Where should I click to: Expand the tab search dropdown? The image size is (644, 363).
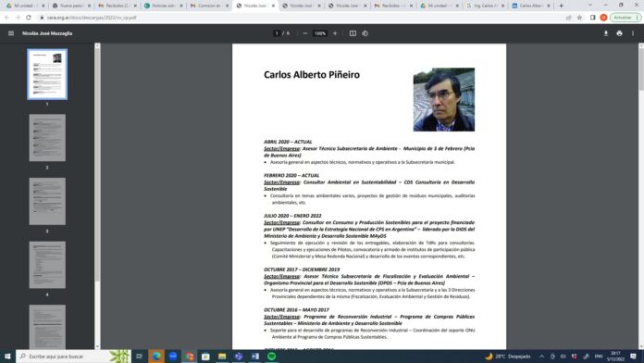pyautogui.click(x=590, y=6)
